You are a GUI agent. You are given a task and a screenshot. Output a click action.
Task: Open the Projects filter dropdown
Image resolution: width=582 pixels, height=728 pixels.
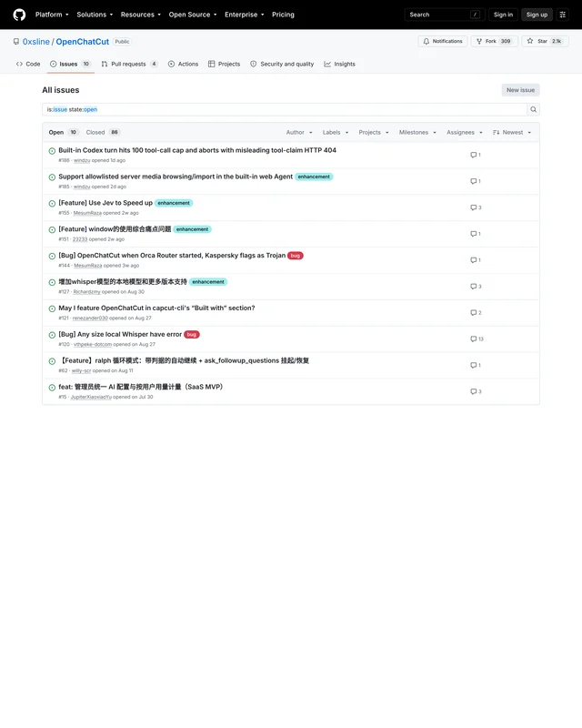pyautogui.click(x=373, y=133)
